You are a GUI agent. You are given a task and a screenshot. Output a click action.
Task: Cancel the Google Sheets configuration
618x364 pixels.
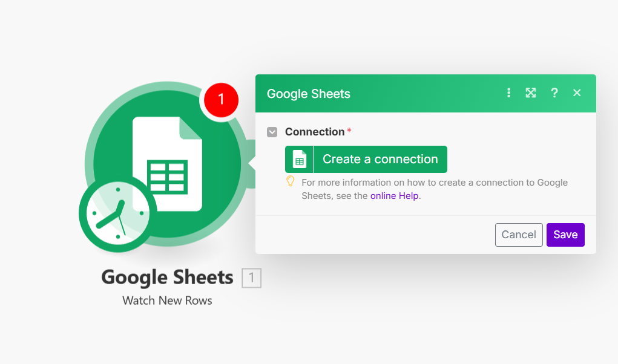point(519,235)
